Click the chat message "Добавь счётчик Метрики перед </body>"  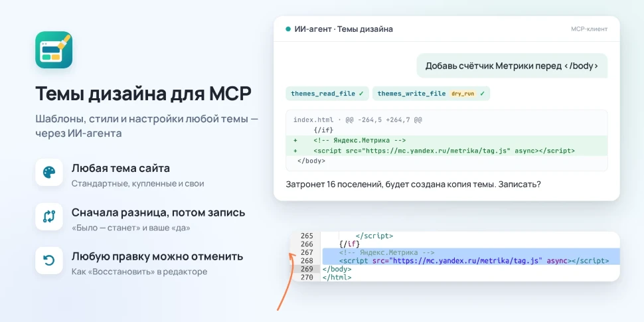click(x=512, y=66)
